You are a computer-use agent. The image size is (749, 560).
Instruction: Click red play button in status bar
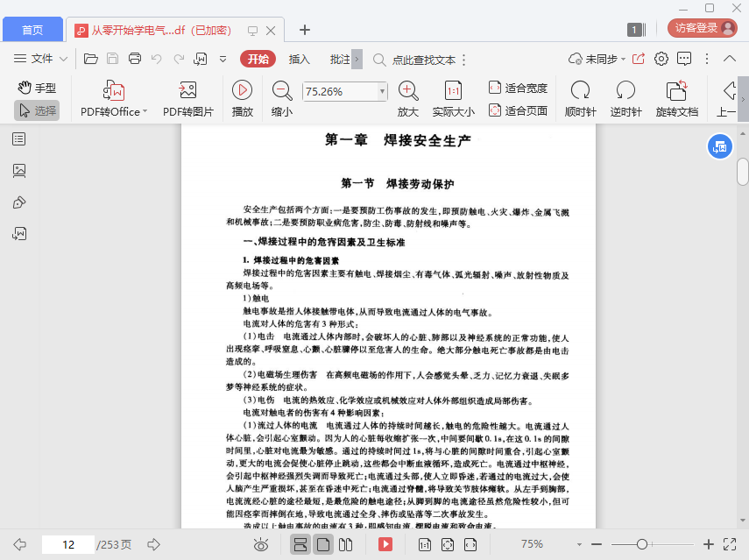click(385, 544)
